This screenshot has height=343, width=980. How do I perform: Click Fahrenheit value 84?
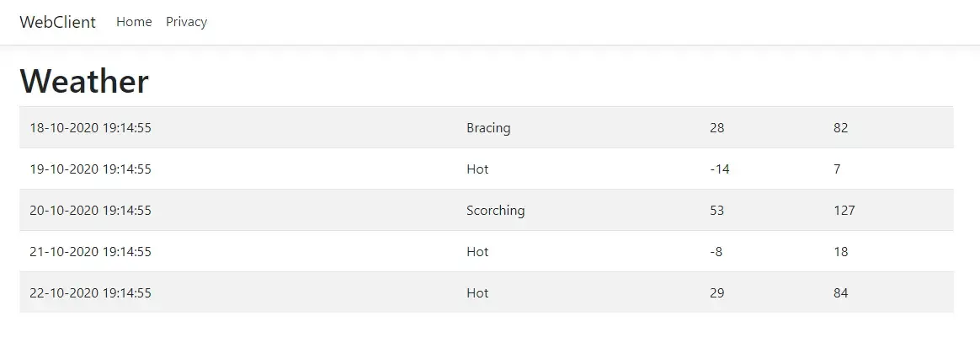(840, 293)
